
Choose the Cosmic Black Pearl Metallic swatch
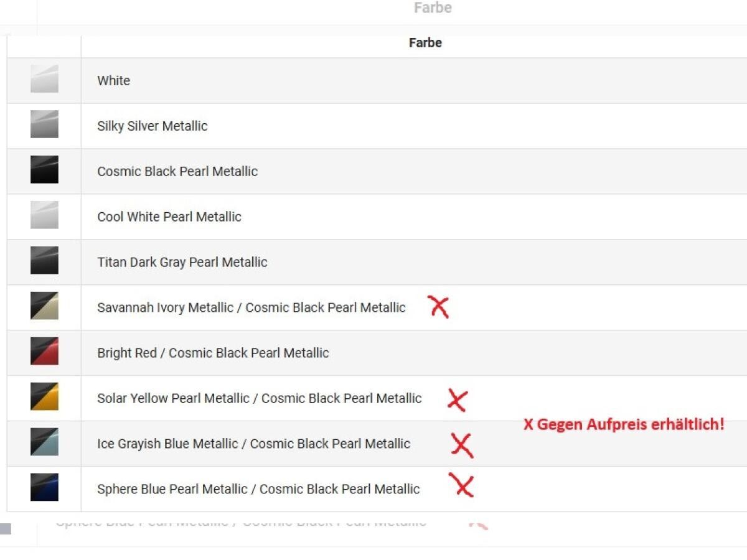point(44,170)
